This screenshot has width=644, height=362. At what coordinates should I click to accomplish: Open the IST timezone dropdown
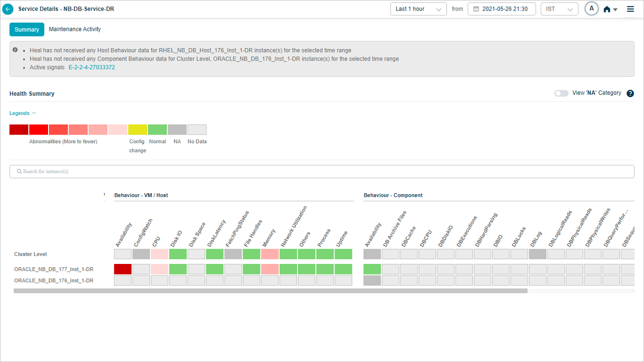[559, 9]
